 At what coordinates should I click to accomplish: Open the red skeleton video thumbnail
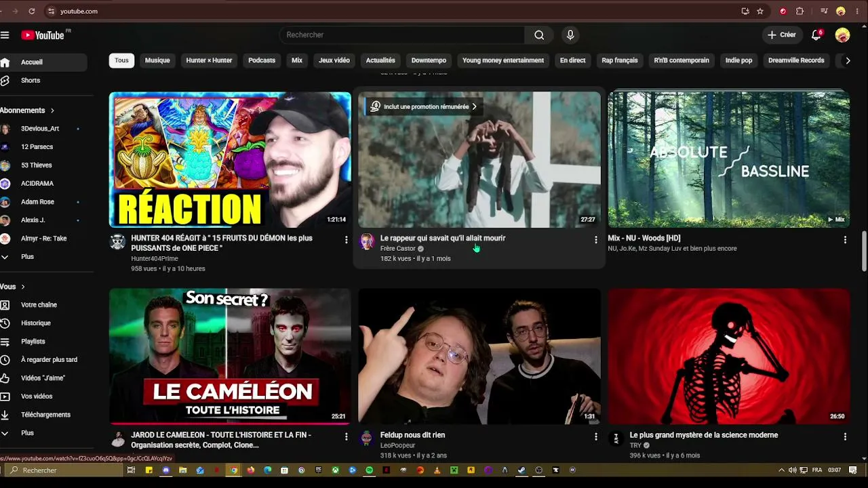pyautogui.click(x=729, y=357)
